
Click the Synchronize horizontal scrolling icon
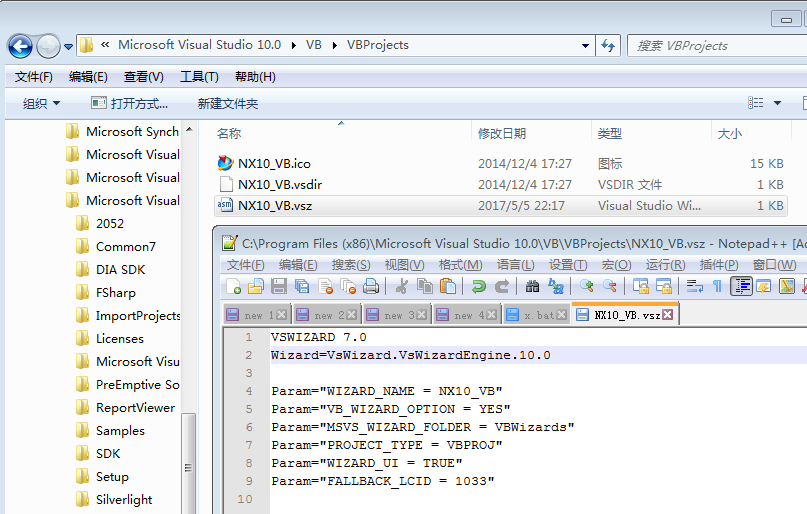664,286
